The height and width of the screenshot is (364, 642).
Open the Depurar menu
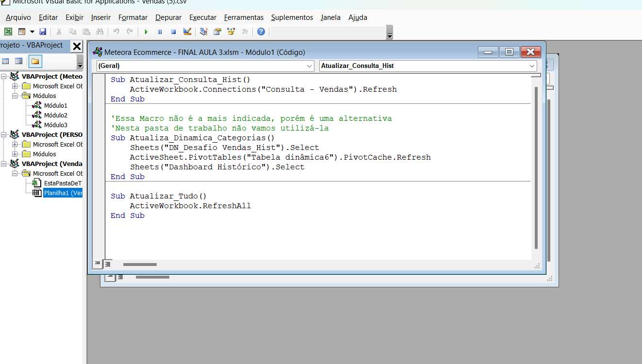168,17
